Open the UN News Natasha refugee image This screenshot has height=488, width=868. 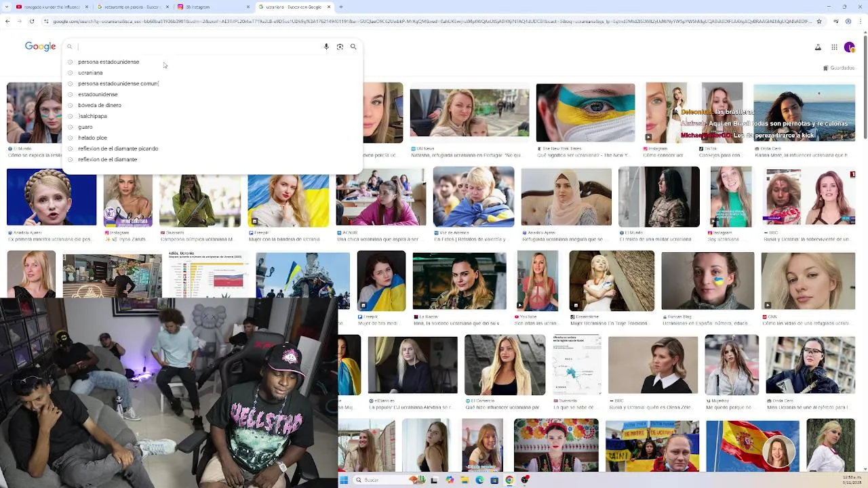coord(469,113)
